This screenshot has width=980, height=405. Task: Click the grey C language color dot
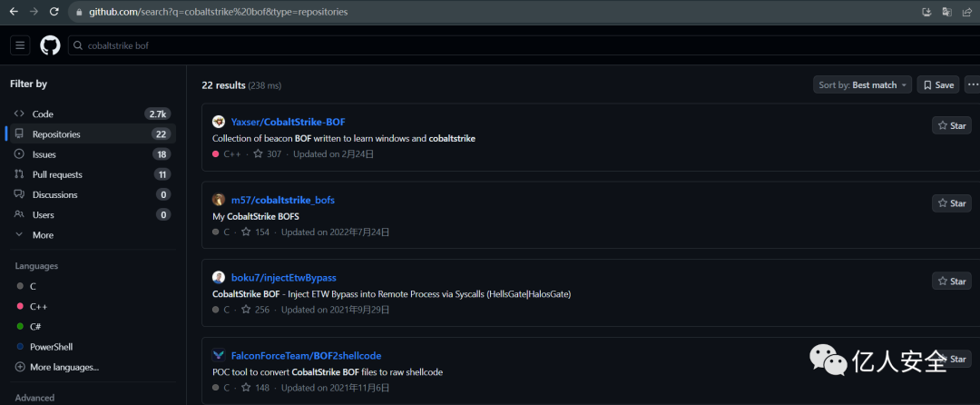coord(20,286)
